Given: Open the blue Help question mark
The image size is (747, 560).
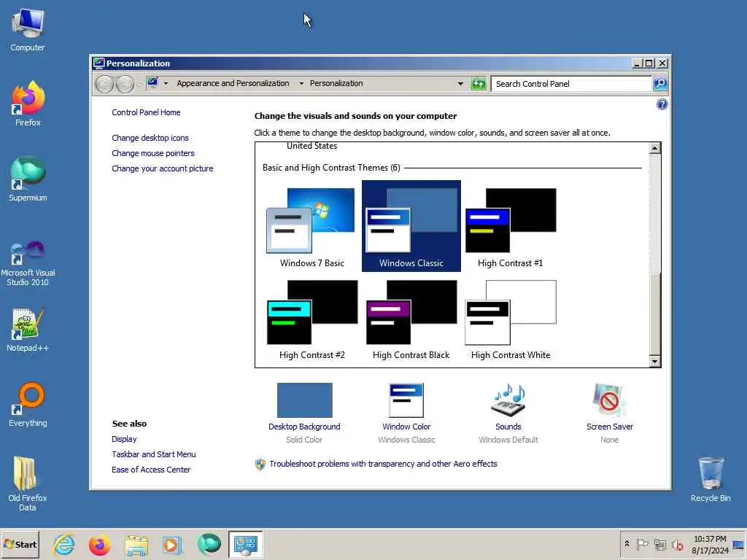Looking at the screenshot, I should tap(662, 104).
